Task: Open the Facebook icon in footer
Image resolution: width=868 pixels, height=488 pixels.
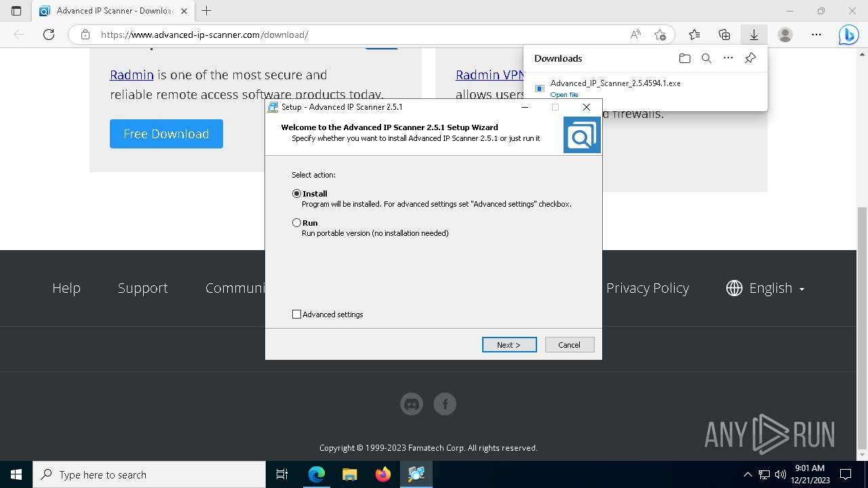Action: point(445,404)
